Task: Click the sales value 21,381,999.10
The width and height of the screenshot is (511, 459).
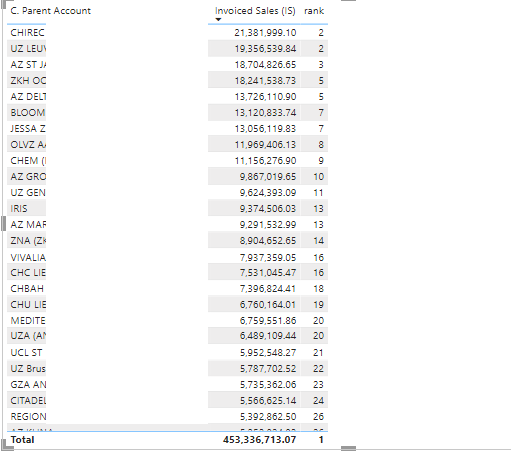Action: [x=265, y=33]
